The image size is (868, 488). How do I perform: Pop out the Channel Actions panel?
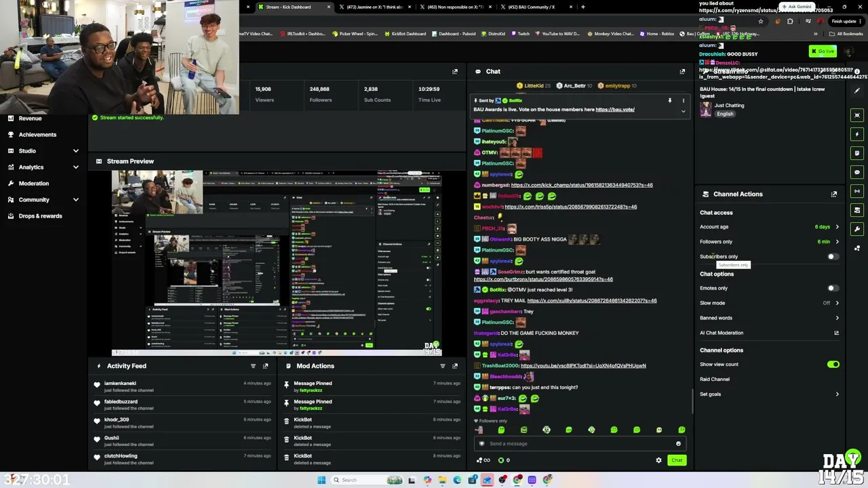coord(834,194)
